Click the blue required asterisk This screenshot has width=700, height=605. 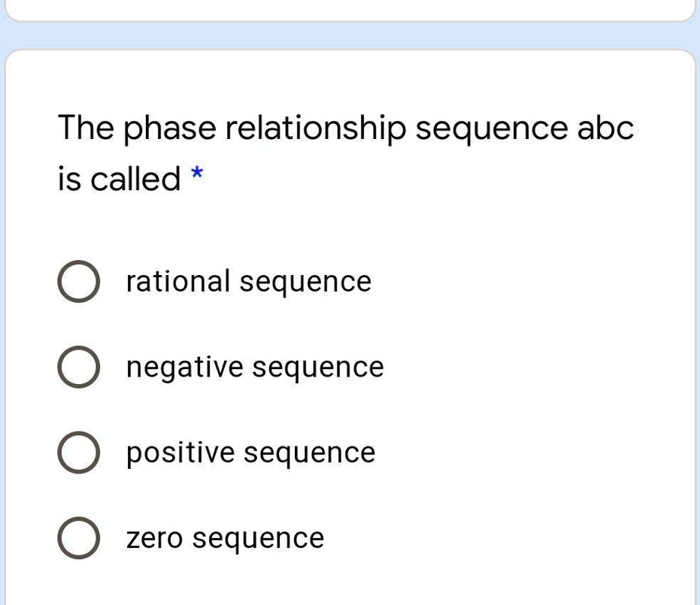click(x=197, y=173)
